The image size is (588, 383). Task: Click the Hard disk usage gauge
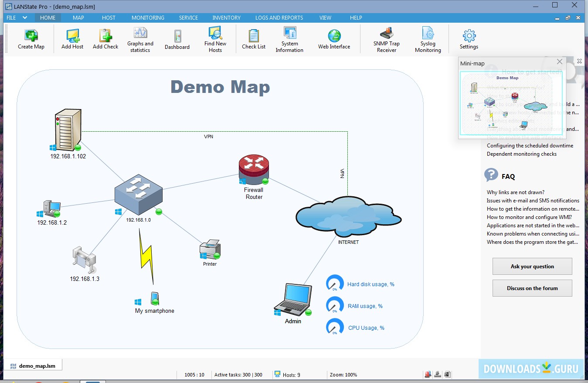335,284
